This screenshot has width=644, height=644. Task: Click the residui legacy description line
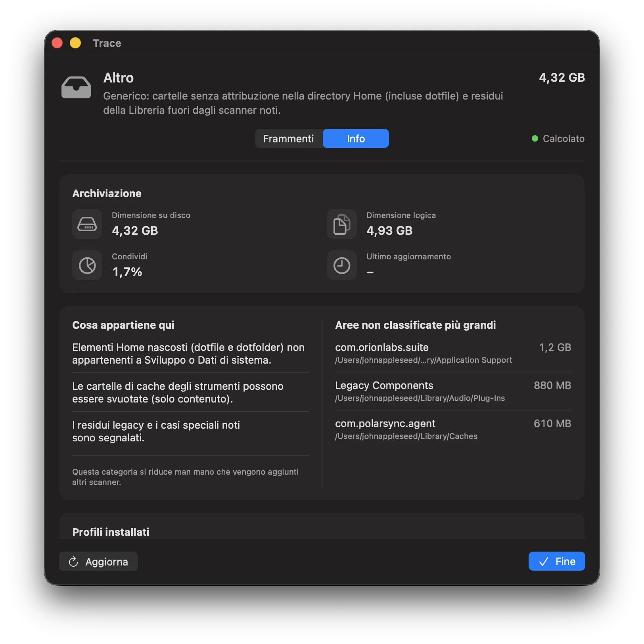click(156, 431)
